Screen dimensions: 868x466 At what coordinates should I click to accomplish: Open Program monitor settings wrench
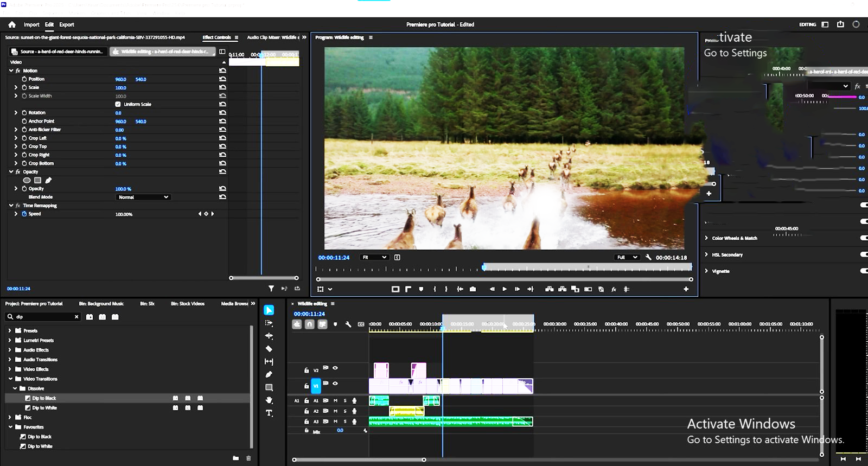tap(648, 257)
